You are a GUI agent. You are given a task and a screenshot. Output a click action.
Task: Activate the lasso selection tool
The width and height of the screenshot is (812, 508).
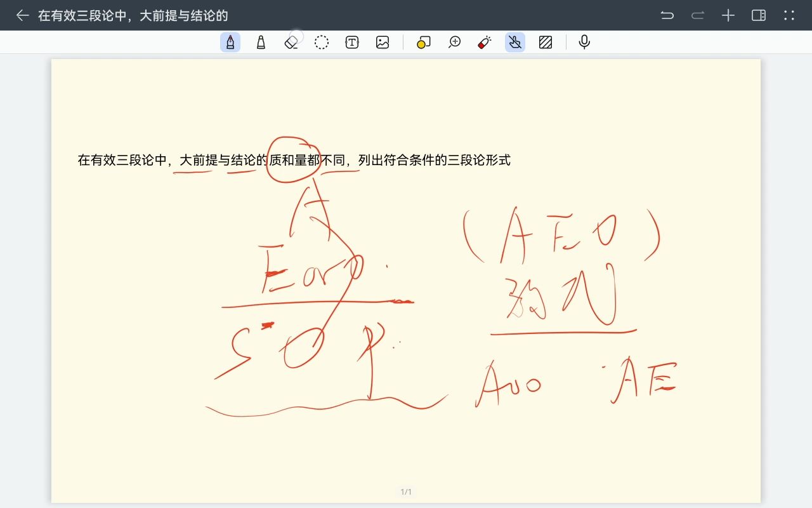tap(322, 42)
